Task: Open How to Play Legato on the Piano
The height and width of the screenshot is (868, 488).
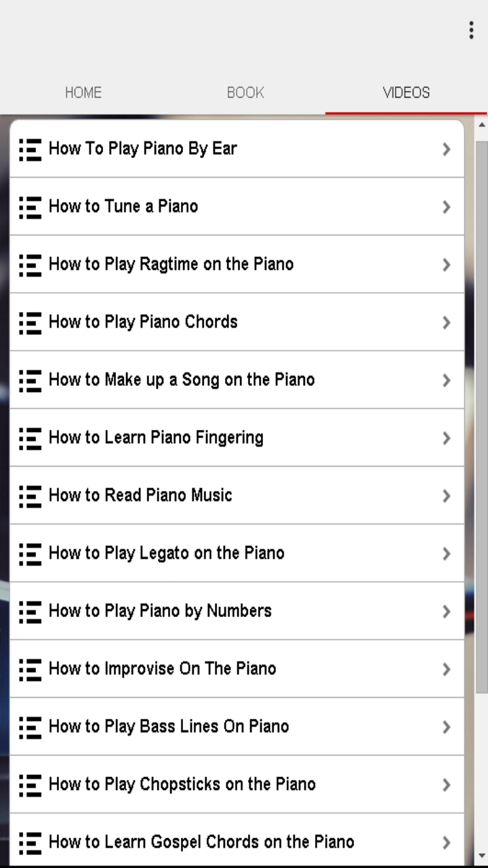Action: click(167, 553)
